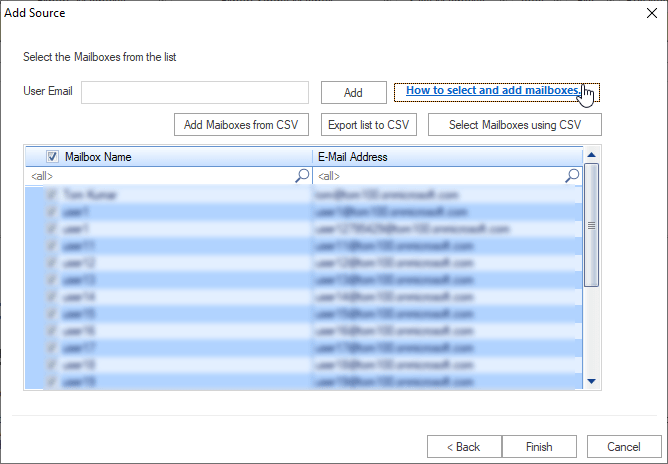This screenshot has height=464, width=668.
Task: Cancel the Add Source dialog
Action: coord(624,447)
